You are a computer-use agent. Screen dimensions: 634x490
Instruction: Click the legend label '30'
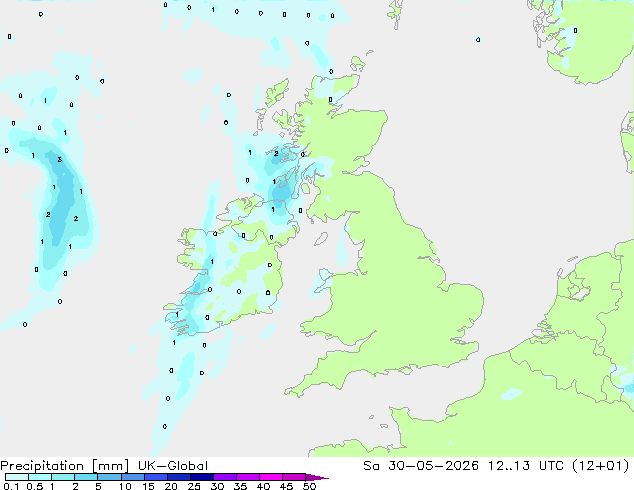(x=217, y=486)
